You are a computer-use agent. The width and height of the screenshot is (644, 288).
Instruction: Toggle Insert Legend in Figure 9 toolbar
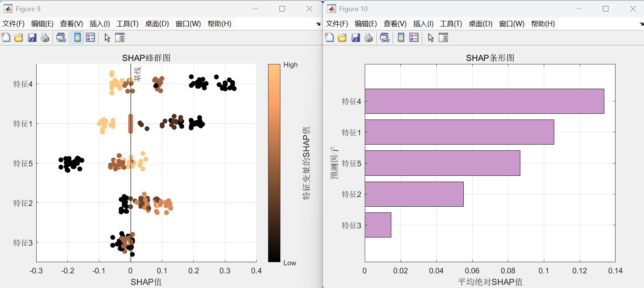[91, 37]
